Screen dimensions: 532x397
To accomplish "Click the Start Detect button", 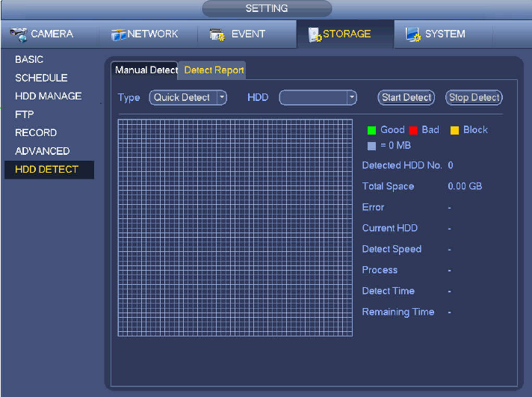I will click(x=406, y=98).
